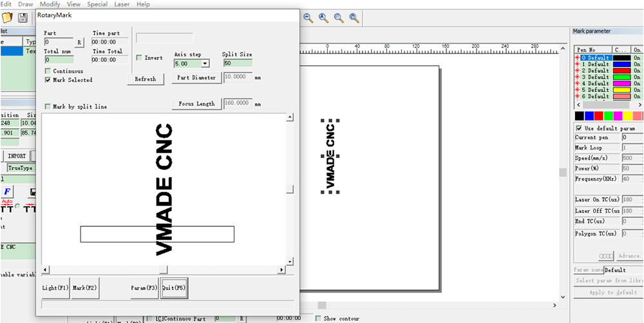Open the Modify menu
Viewport: 644px width, 323px height.
(50, 5)
